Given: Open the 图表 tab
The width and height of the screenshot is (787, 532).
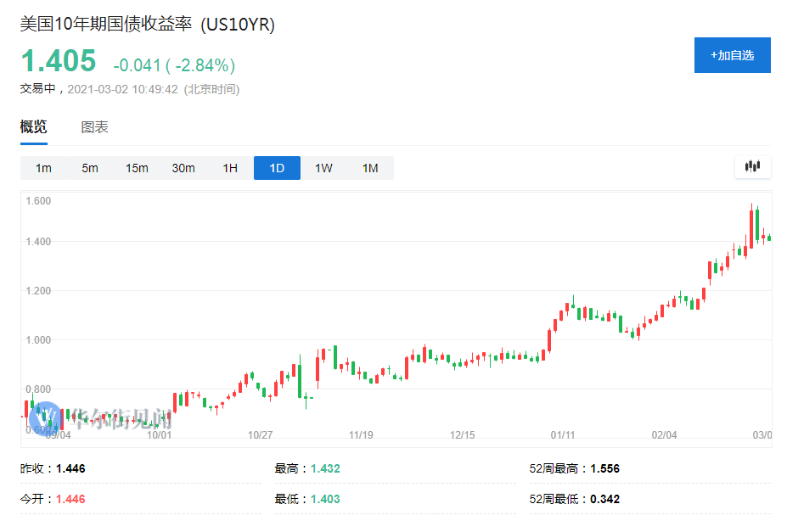Looking at the screenshot, I should click(94, 127).
